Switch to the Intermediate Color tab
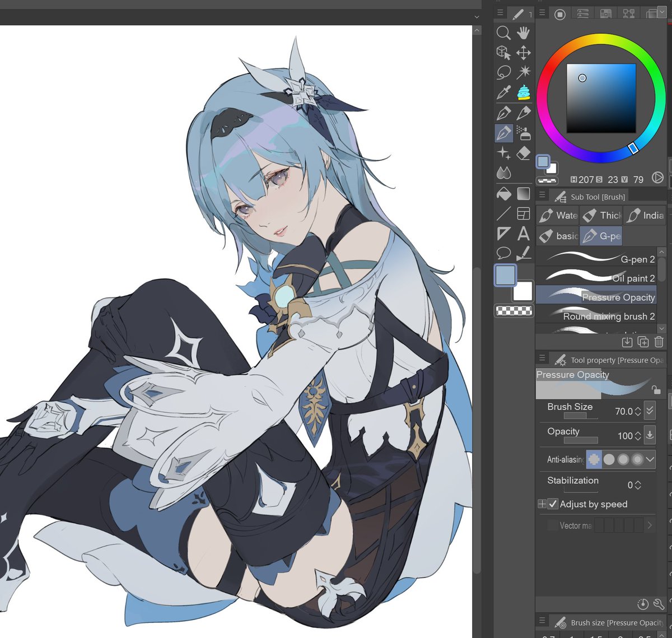Viewport: 672px width, 638px height. tap(628, 14)
